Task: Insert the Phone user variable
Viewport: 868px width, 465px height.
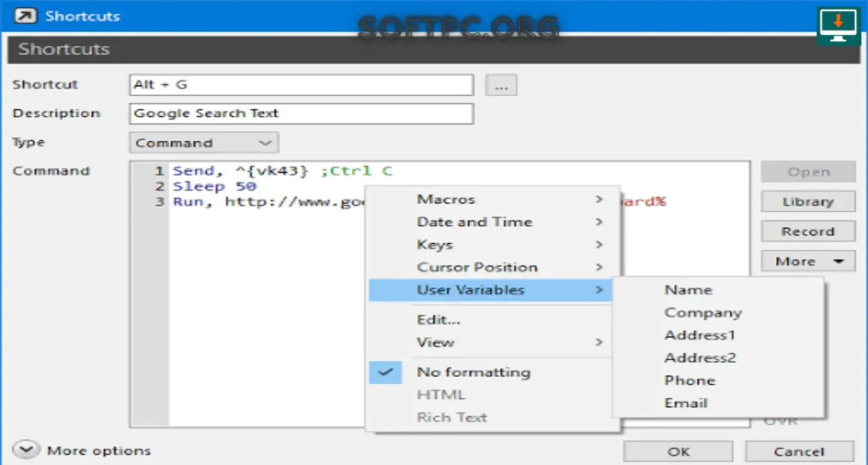Action: pos(718,381)
